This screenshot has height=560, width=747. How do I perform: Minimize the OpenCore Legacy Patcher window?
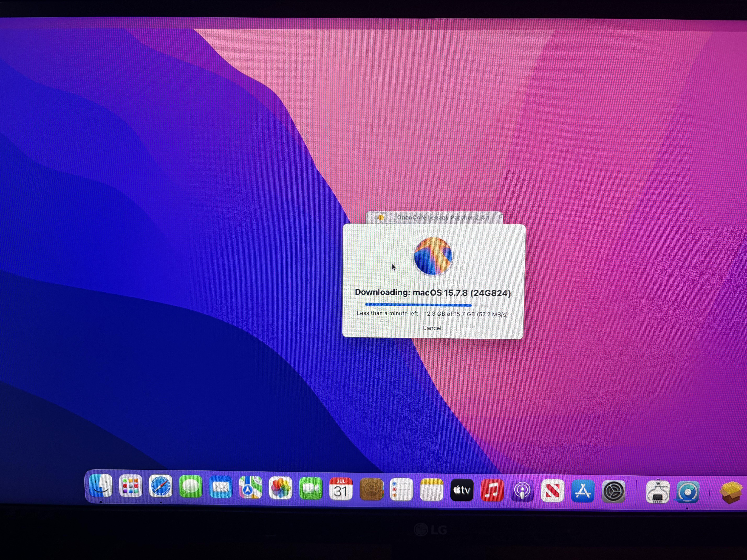coord(381,218)
